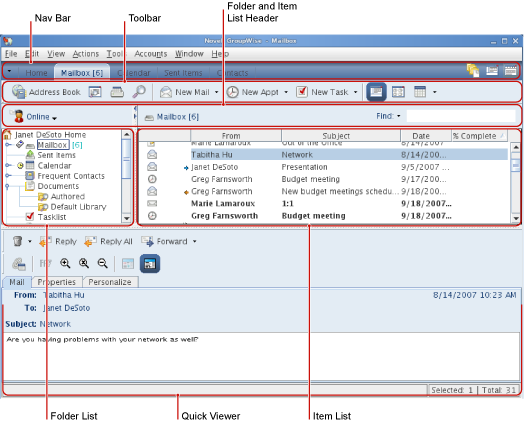Viewport: 524px width, 423px height.
Task: Open the toolbar view options dropdown arrow
Action: [x=435, y=92]
